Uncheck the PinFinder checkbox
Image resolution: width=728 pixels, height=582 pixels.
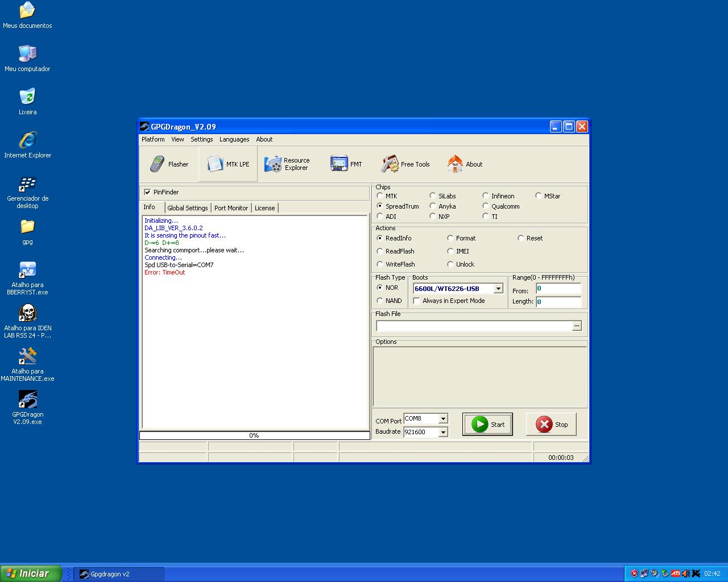pos(147,192)
